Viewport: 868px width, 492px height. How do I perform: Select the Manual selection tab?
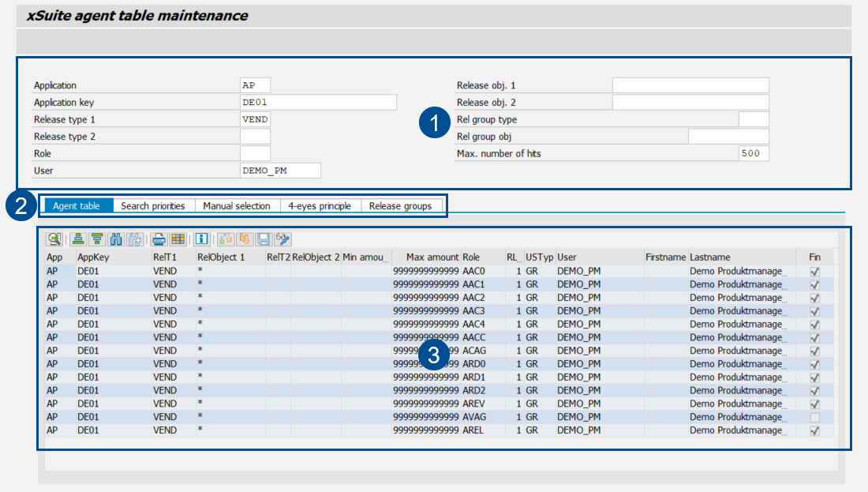pos(236,206)
